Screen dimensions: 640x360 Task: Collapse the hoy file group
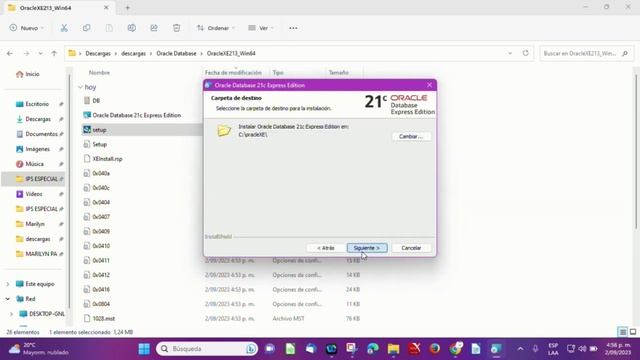tap(80, 87)
